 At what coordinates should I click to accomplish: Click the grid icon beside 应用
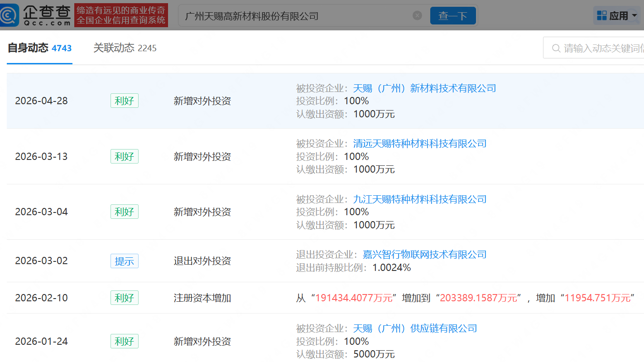[602, 16]
